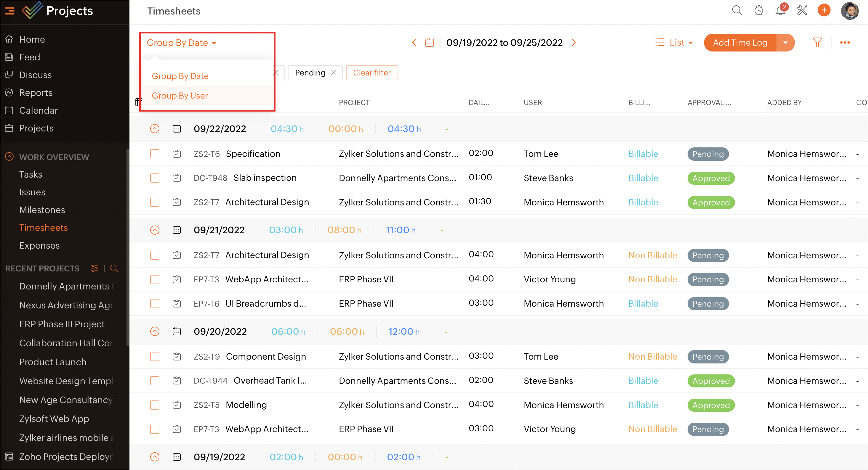Screen dimensions: 868x470
Task: Open Reports in the sidebar
Action: pos(36,93)
